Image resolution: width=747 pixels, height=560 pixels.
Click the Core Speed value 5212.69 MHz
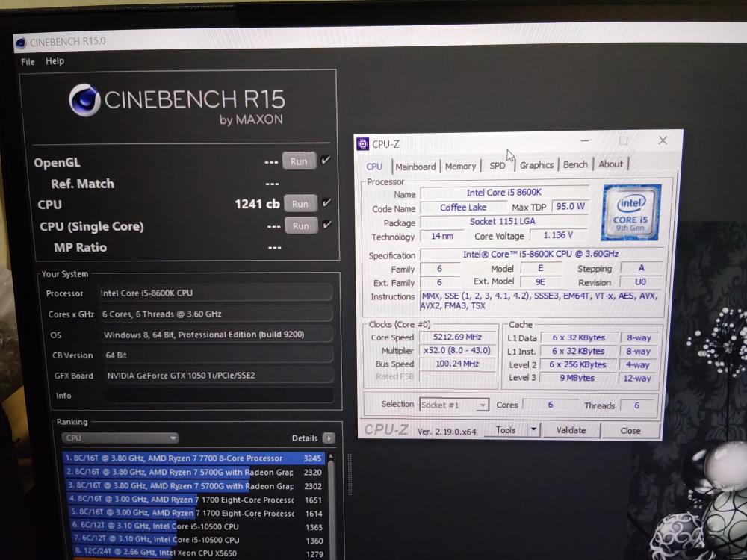click(457, 337)
